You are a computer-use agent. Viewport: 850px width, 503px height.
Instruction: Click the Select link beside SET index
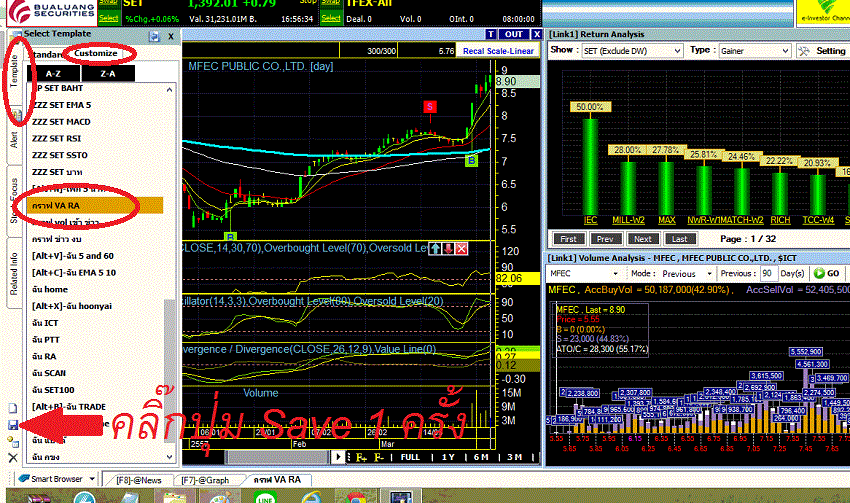[x=108, y=18]
